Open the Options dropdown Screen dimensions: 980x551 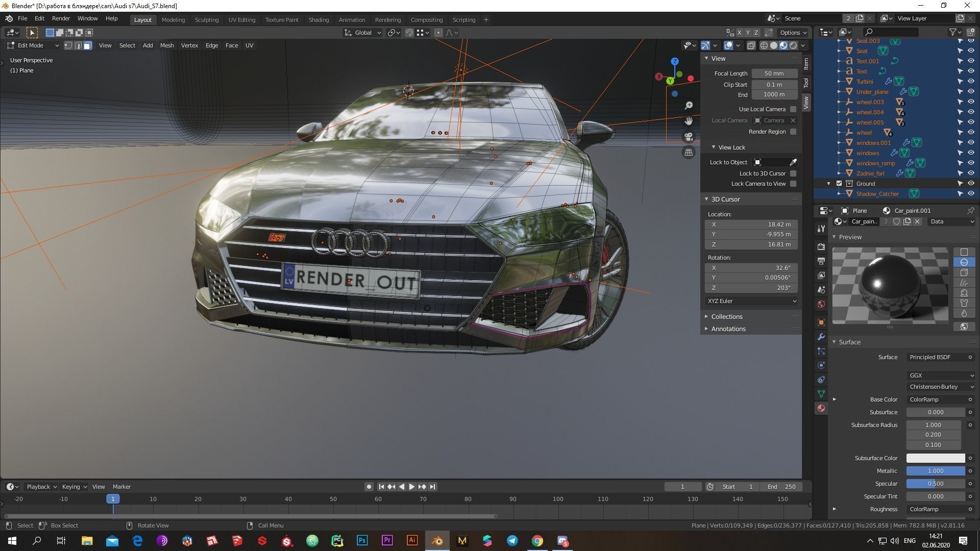(x=793, y=33)
